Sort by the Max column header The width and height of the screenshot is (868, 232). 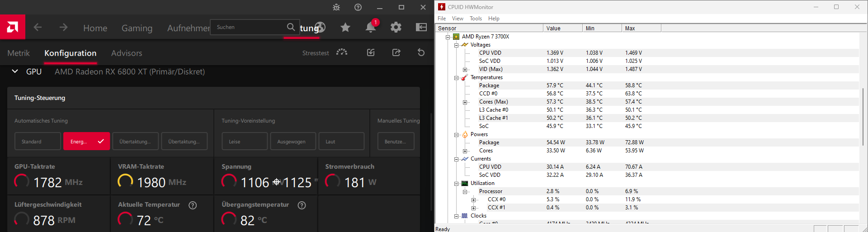tap(641, 28)
